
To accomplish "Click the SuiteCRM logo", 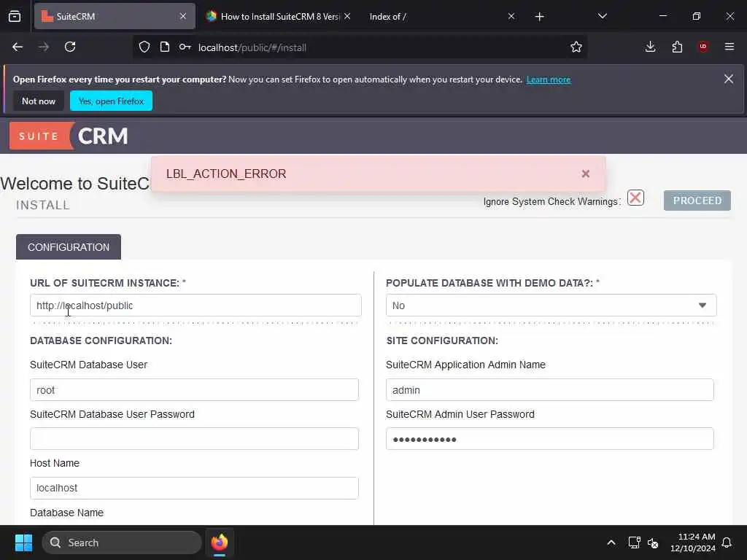I will 69,136.
